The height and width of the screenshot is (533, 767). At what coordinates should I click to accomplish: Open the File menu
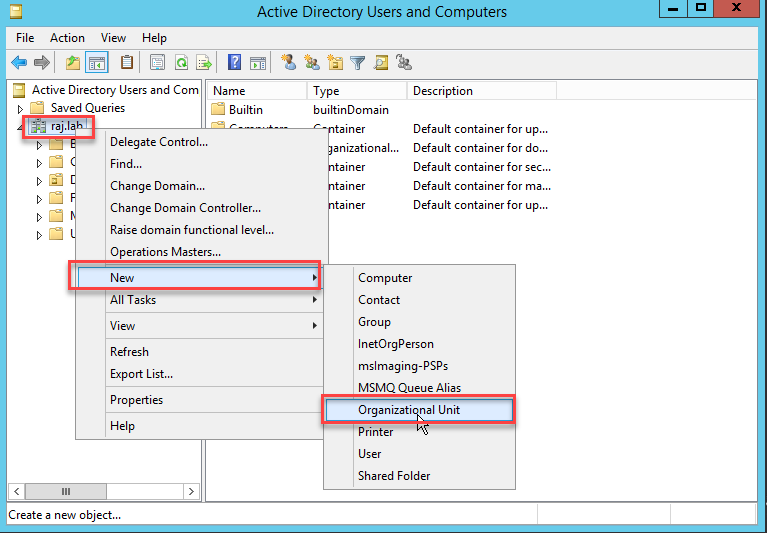pyautogui.click(x=25, y=38)
